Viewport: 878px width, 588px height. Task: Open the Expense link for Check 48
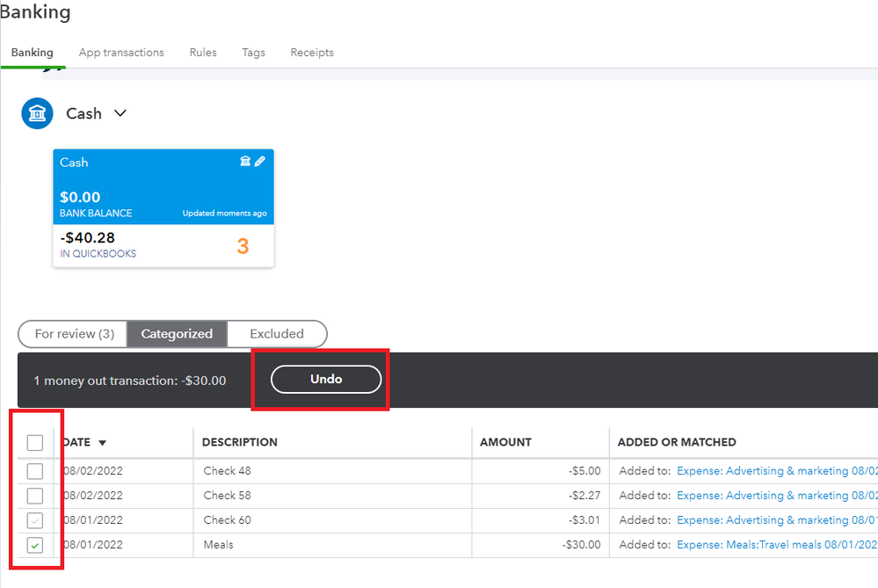coord(776,471)
